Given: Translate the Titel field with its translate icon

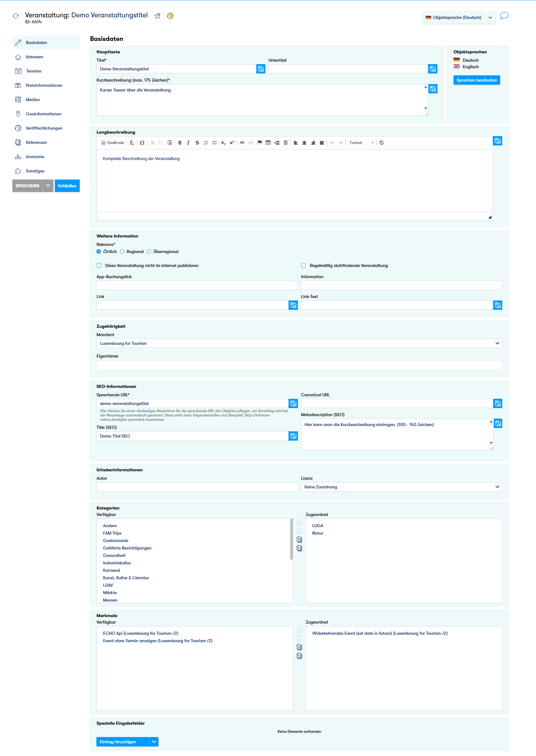Looking at the screenshot, I should [x=261, y=69].
